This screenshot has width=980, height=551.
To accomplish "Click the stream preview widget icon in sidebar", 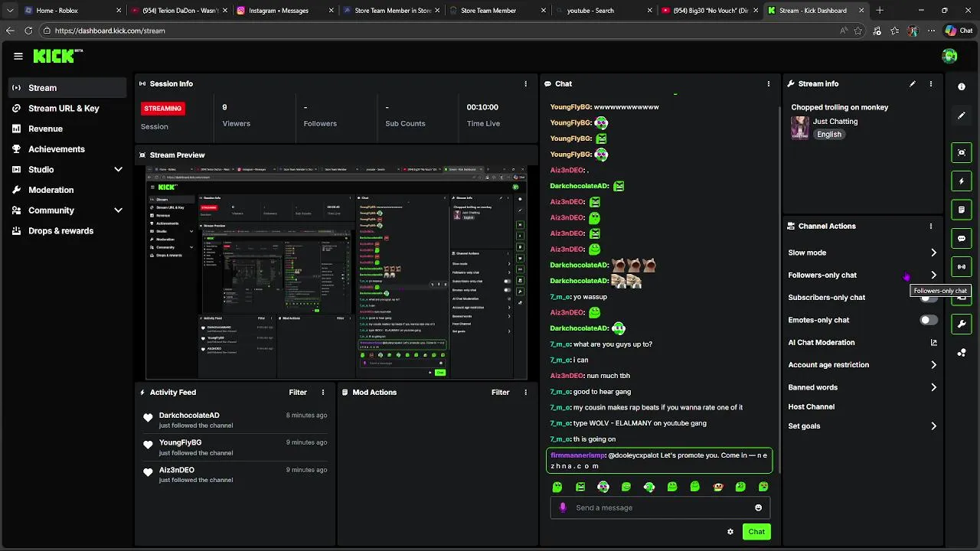I will pos(962,152).
